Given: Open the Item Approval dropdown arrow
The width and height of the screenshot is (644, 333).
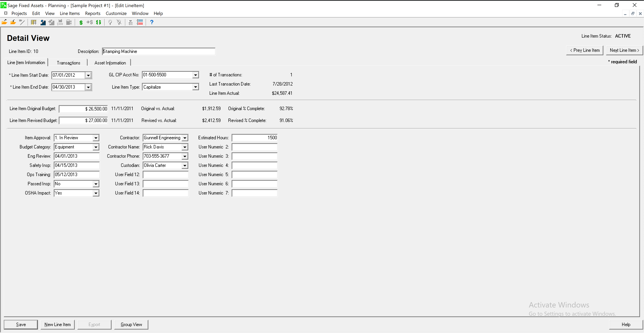Looking at the screenshot, I should [x=96, y=138].
